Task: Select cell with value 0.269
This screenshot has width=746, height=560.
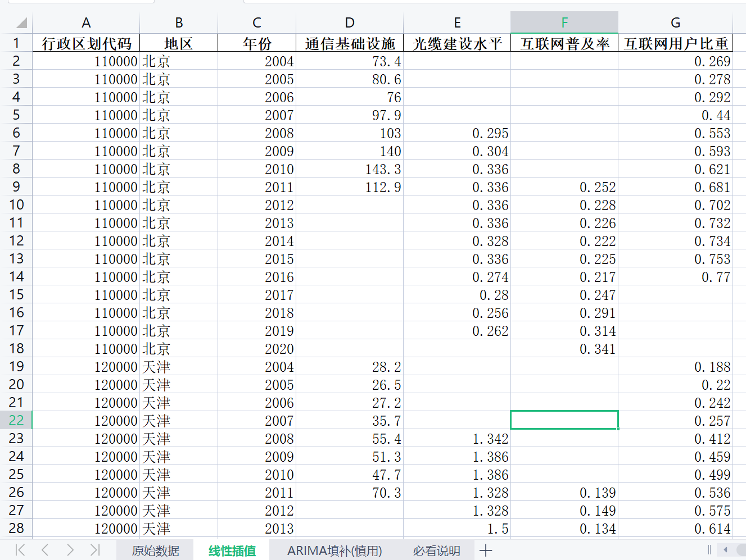Action: (675, 61)
